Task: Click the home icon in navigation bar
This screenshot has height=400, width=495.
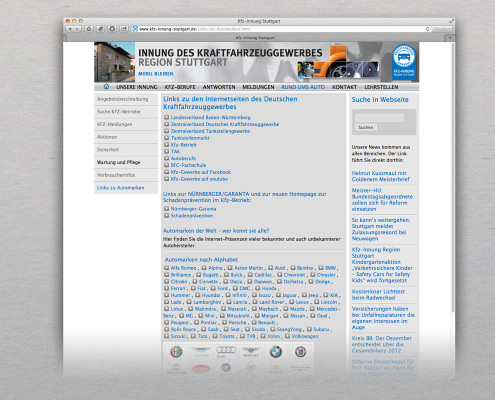Action: tap(106, 87)
